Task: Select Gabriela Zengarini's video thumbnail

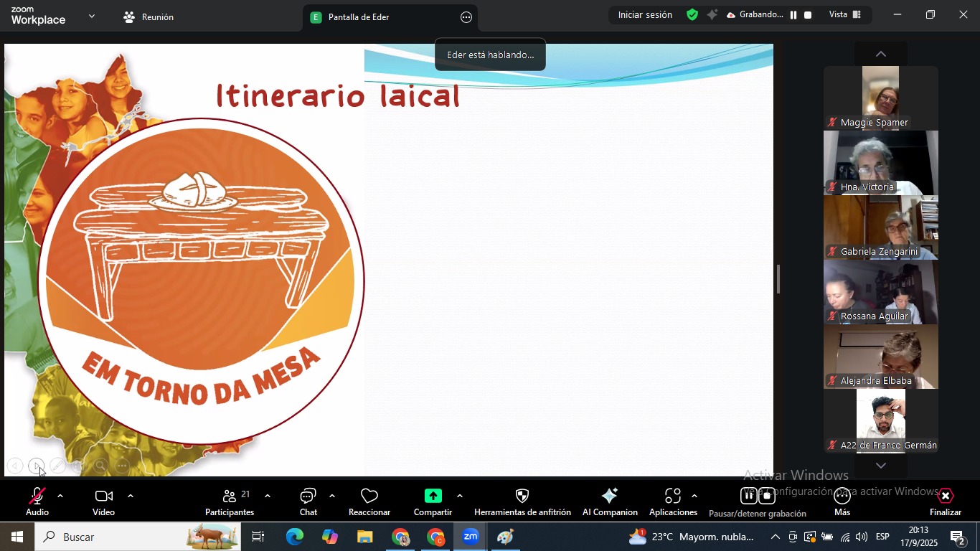Action: pyautogui.click(x=880, y=227)
